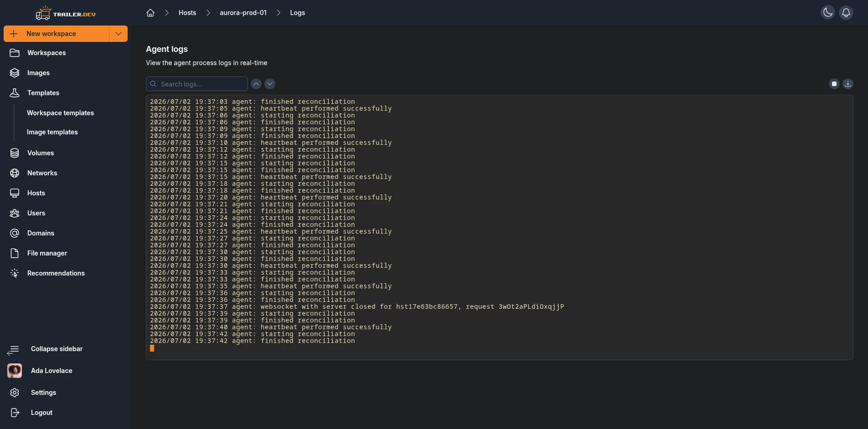Log out via Logout label
The image size is (868, 429).
coord(41,413)
